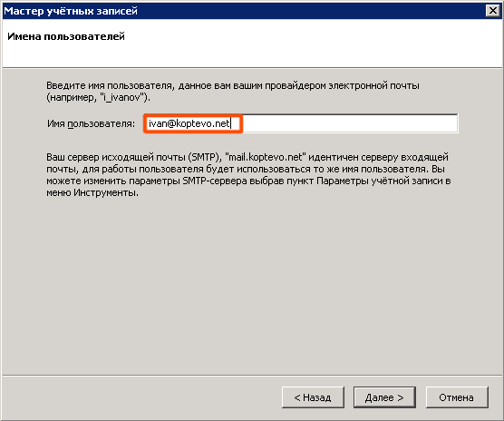504x421 pixels.
Task: Click the Имя пользователя: label
Action: (91, 123)
